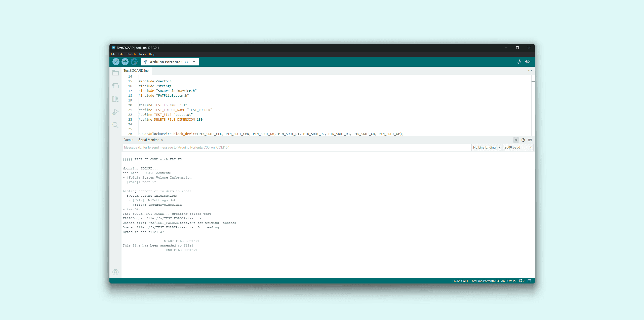
Task: Open the Arduino Portenta C33 board selector
Action: [x=170, y=62]
